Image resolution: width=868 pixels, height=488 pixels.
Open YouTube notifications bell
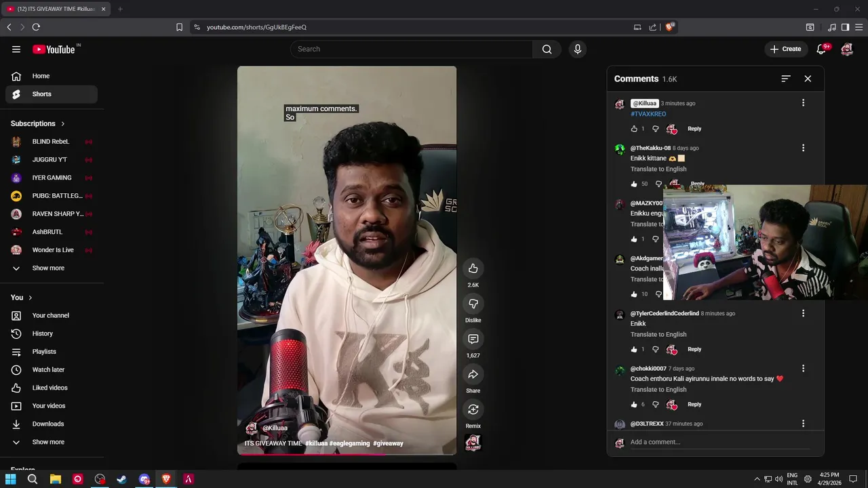[x=822, y=49]
